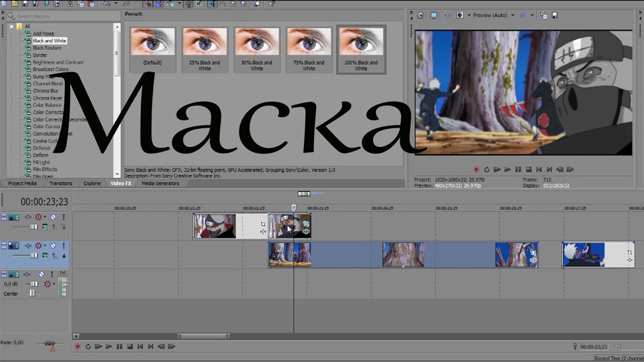Click Play in the preview transport
The width and height of the screenshot is (644, 362).
[x=508, y=169]
